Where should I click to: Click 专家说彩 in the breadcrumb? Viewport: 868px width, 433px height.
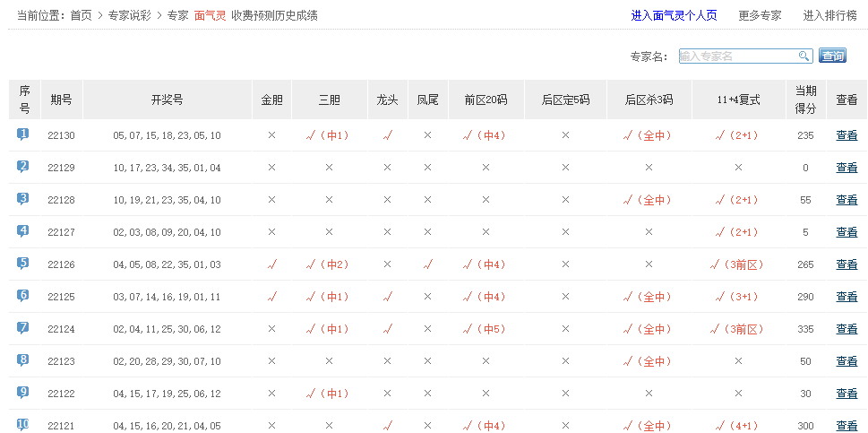[x=129, y=15]
